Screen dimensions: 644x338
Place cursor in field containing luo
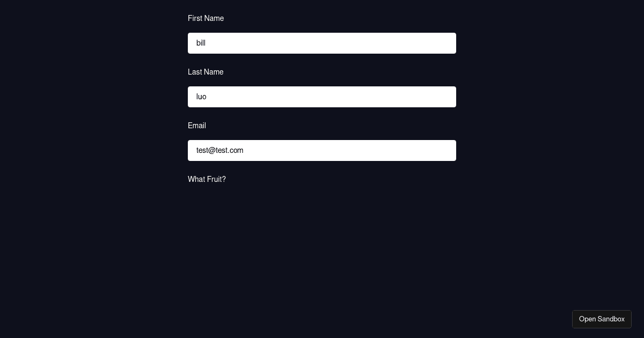click(x=322, y=97)
